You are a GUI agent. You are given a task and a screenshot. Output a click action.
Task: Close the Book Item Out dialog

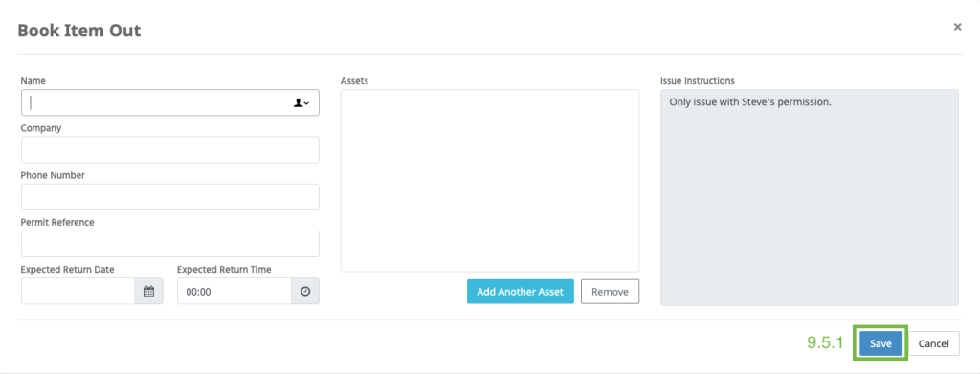[x=957, y=27]
